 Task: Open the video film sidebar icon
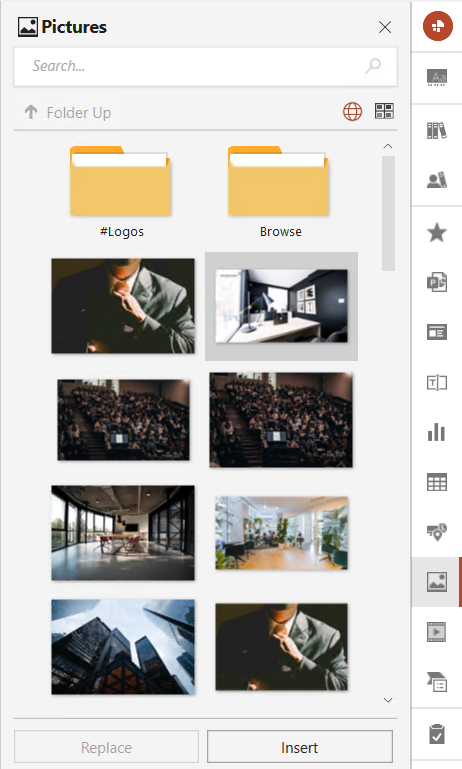coord(436,632)
